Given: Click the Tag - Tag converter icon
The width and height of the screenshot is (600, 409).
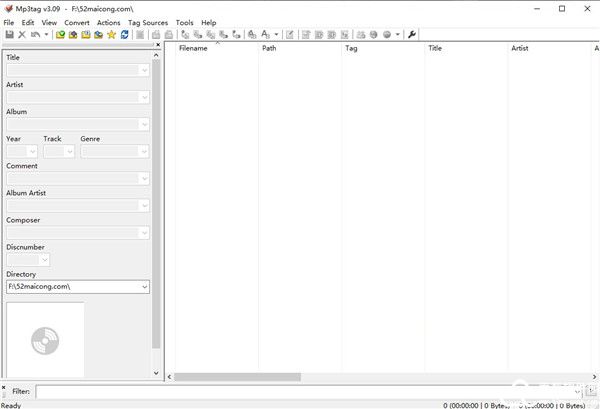Looking at the screenshot, I should pyautogui.click(x=236, y=35).
